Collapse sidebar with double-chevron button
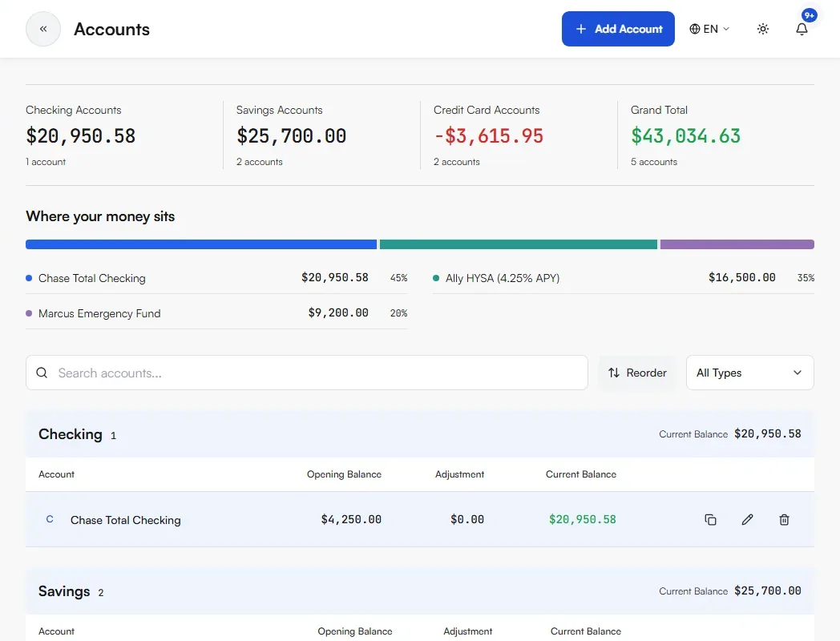 tap(42, 29)
